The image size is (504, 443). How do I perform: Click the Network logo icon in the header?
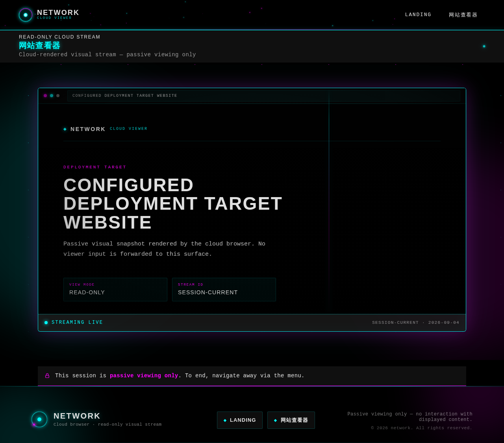(26, 15)
